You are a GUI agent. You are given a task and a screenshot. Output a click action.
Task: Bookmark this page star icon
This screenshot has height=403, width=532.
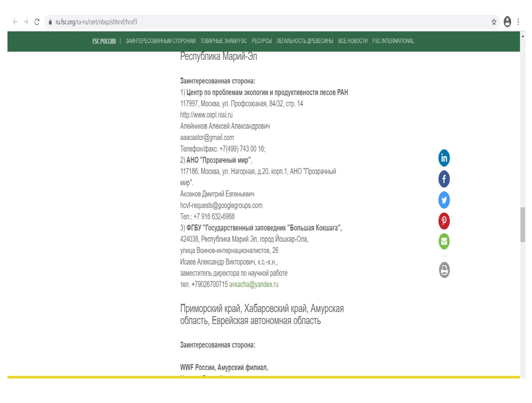pos(493,22)
